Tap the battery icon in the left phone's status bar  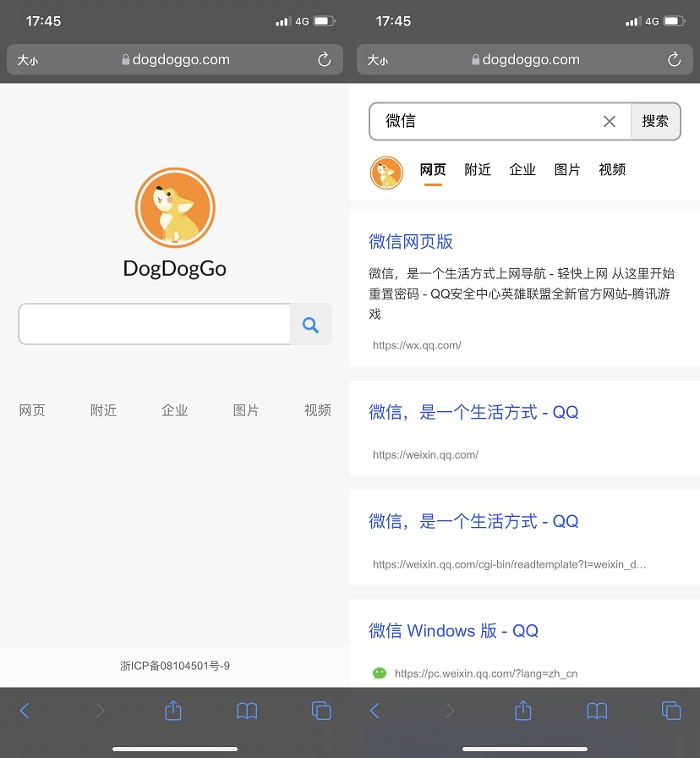click(324, 21)
